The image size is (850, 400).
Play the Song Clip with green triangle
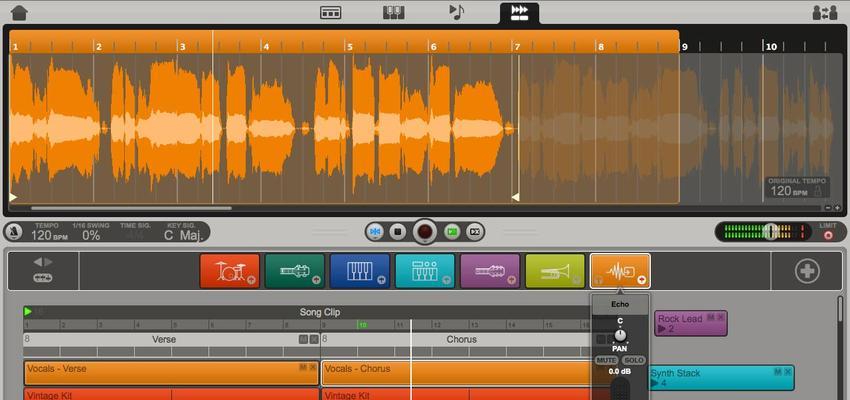tap(28, 312)
